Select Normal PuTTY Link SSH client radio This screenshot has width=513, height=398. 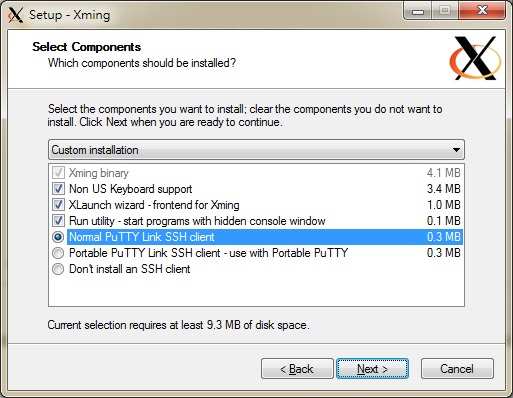click(x=58, y=237)
